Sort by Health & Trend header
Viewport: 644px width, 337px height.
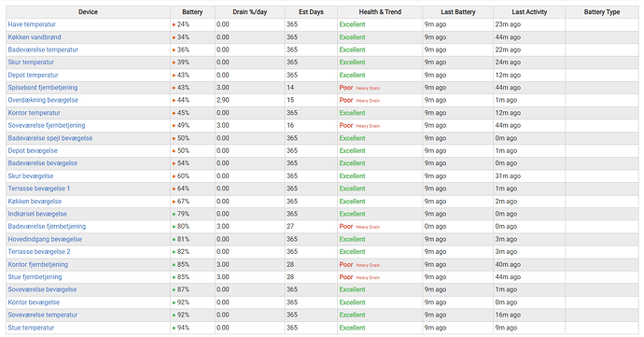[x=380, y=12]
